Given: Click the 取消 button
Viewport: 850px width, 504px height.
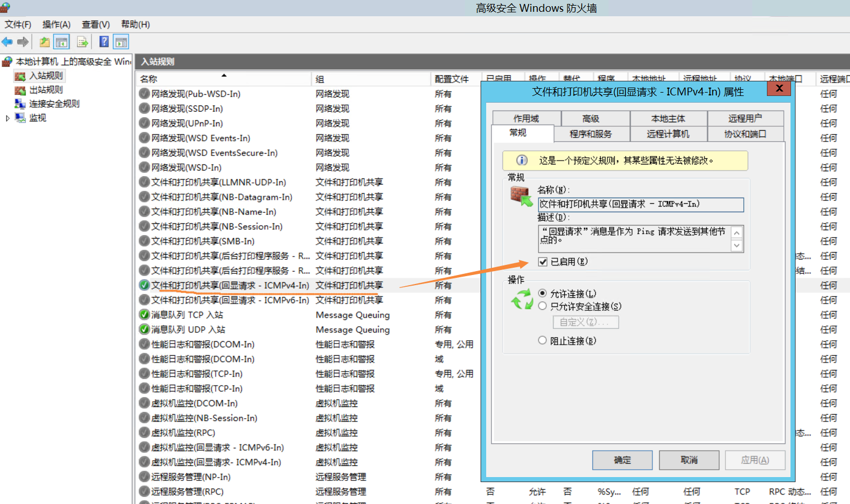Looking at the screenshot, I should click(x=689, y=460).
